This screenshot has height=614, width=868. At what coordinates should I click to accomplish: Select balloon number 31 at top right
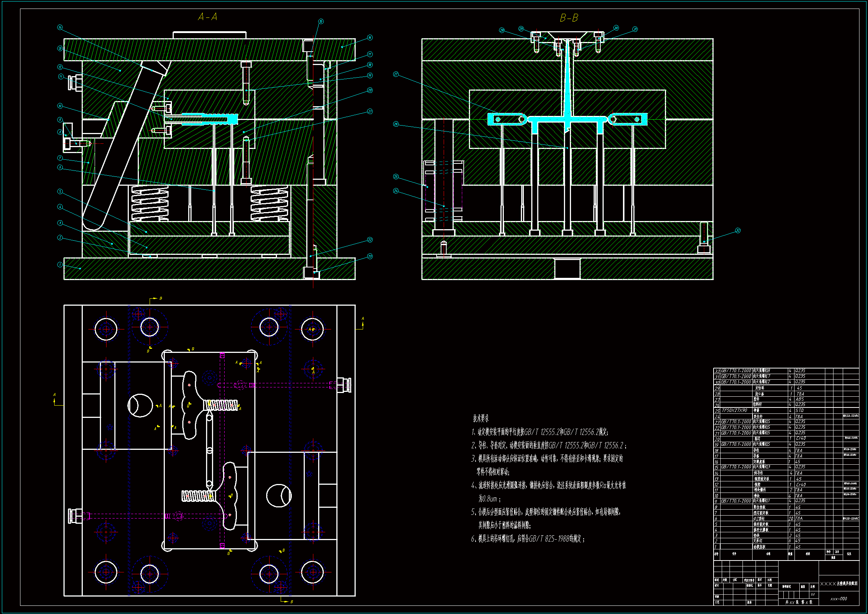pos(635,29)
